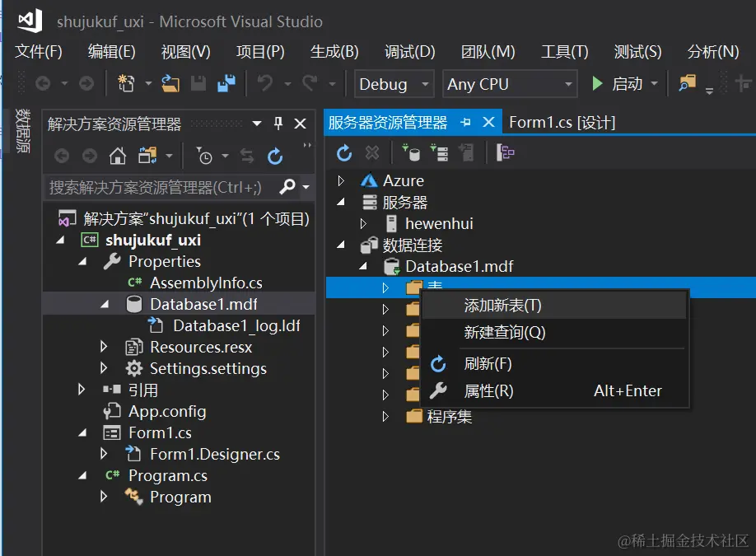Screen dimensions: 756x556
Task: Select Program.cs in Solution Explorer
Action: pyautogui.click(x=167, y=476)
